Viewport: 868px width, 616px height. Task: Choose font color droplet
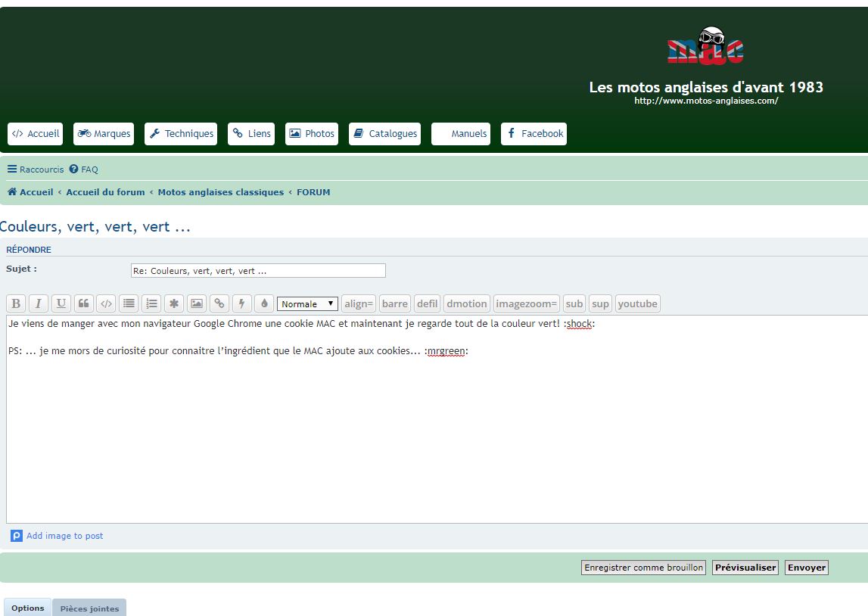(264, 303)
